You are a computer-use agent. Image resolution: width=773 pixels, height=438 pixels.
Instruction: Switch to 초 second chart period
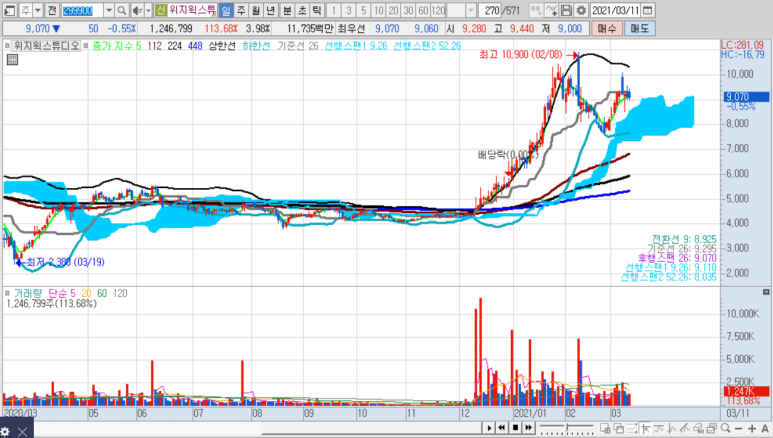tap(302, 10)
